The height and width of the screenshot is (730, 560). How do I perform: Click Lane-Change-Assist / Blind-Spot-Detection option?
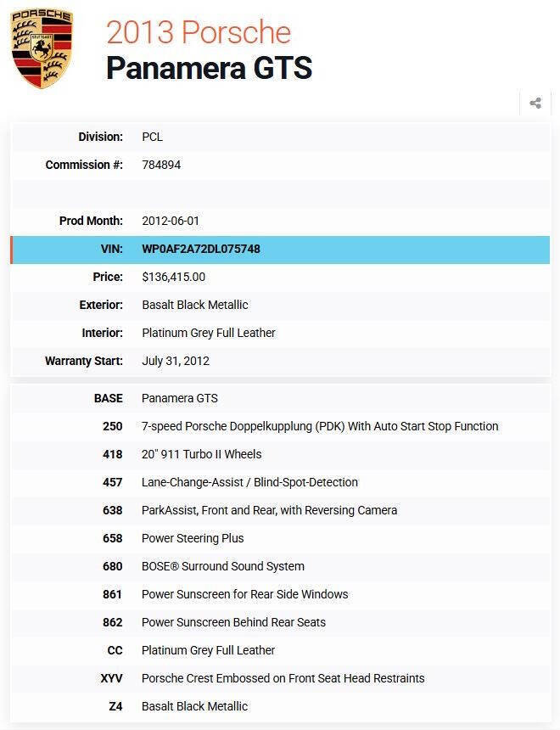point(249,482)
